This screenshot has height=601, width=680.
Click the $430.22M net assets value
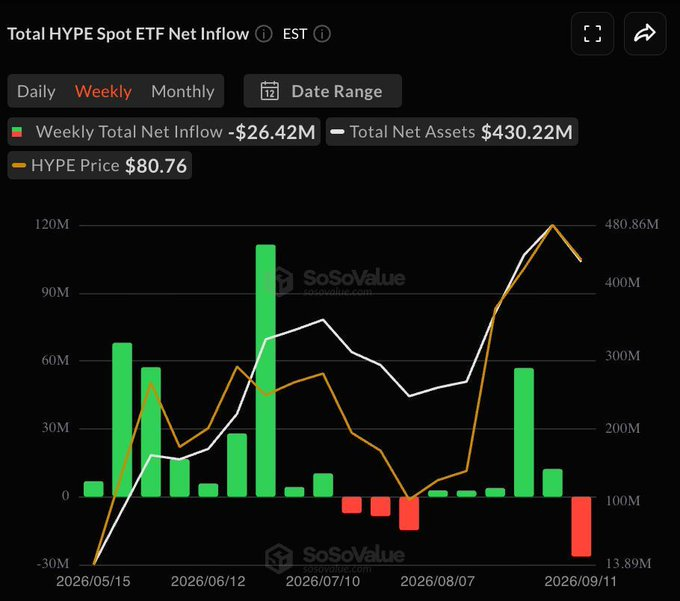(x=527, y=132)
